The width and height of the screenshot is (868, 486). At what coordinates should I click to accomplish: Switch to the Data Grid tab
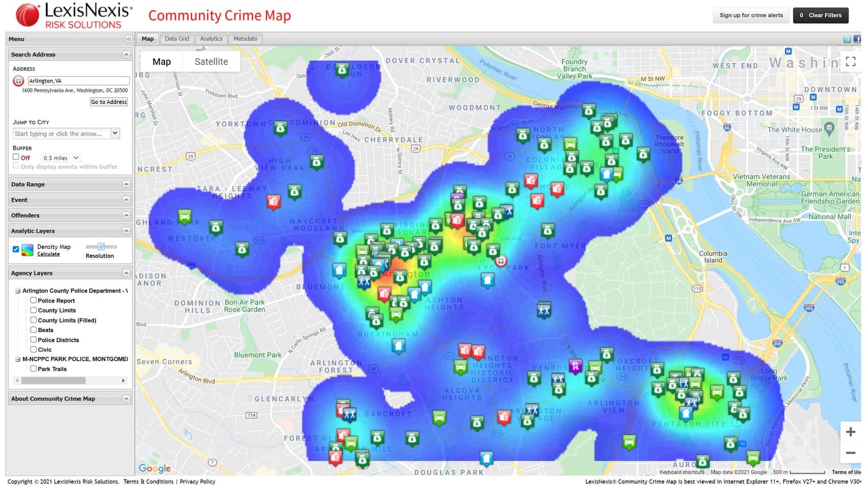177,38
